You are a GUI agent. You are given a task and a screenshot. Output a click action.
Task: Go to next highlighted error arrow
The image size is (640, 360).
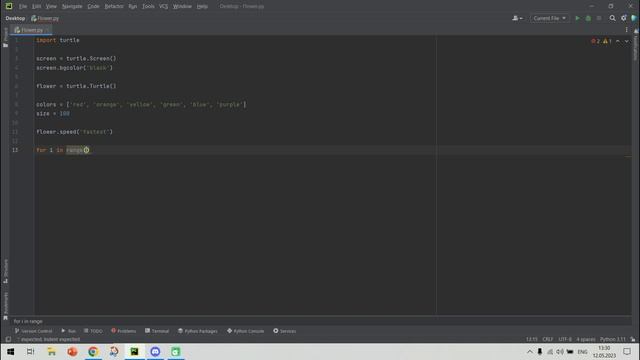point(627,41)
